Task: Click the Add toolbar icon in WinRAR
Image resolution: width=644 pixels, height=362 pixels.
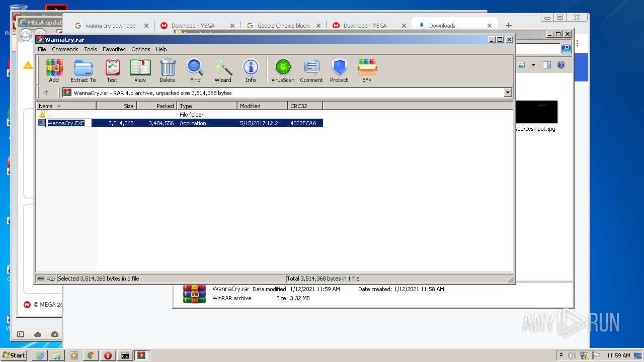Action: (x=54, y=71)
